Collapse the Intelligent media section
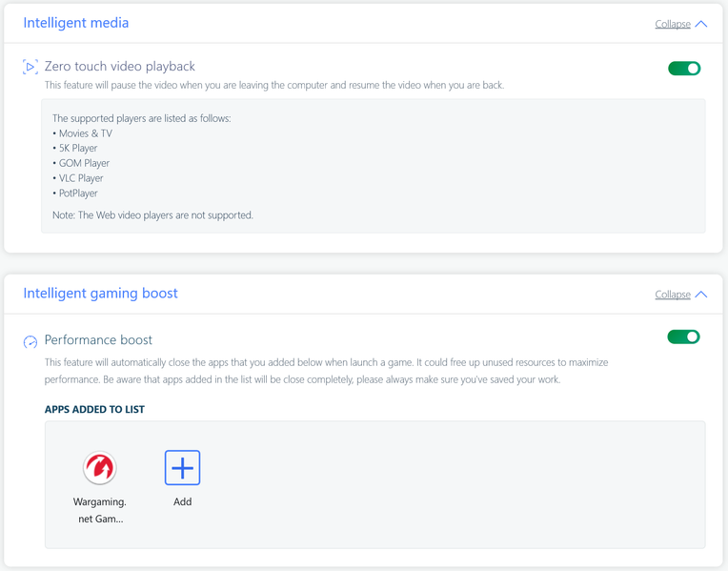728x571 pixels. pos(673,24)
